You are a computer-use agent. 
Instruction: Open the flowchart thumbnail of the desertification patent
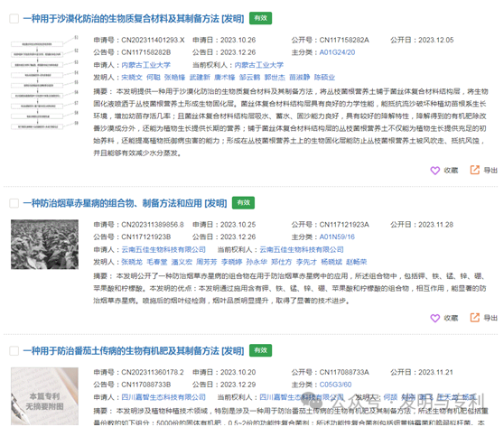click(x=44, y=82)
